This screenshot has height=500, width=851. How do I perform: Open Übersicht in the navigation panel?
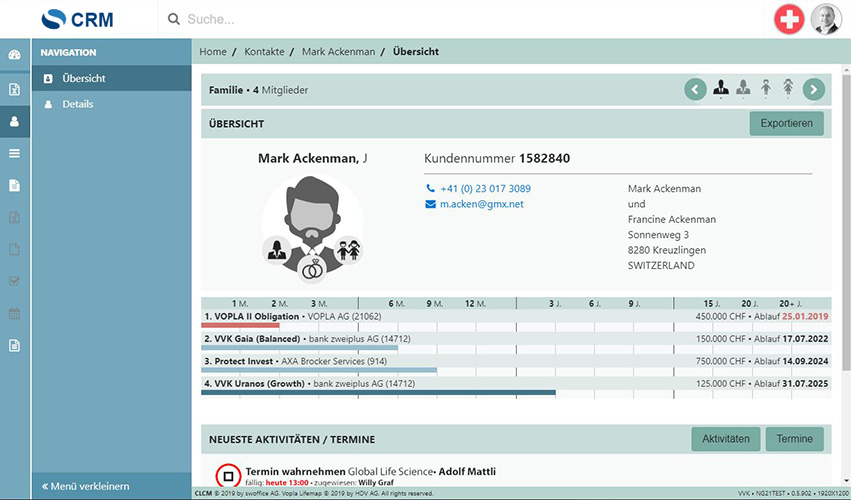pos(112,78)
